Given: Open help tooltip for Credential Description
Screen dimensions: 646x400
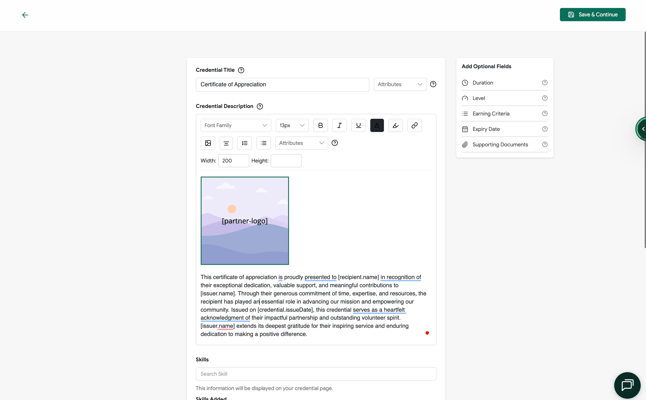Looking at the screenshot, I should tap(260, 106).
